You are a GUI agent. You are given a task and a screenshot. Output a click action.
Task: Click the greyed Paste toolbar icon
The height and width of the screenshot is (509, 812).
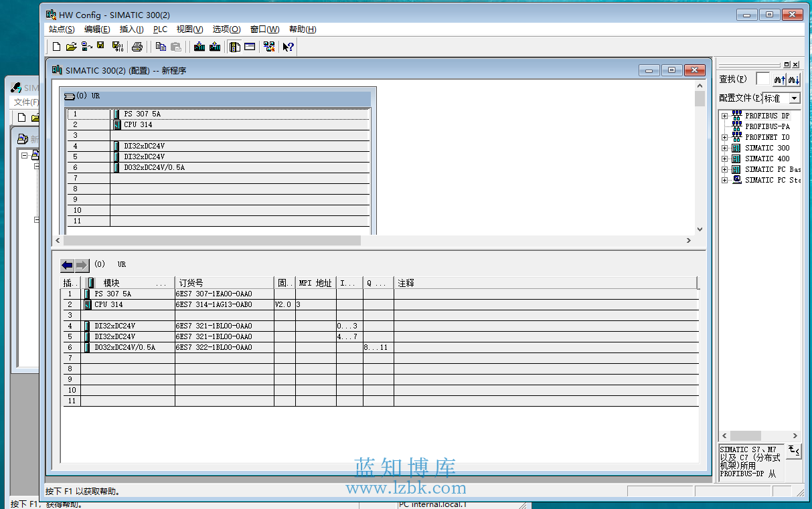pyautogui.click(x=176, y=47)
